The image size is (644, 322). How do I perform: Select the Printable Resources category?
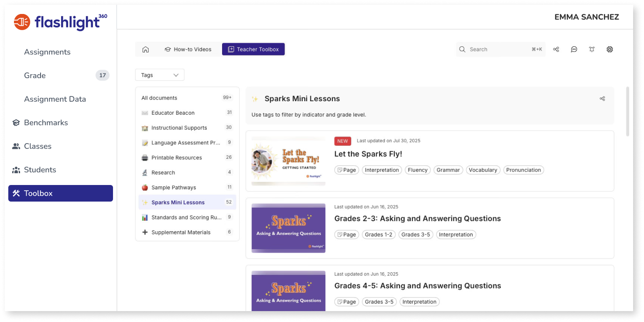[x=187, y=158]
